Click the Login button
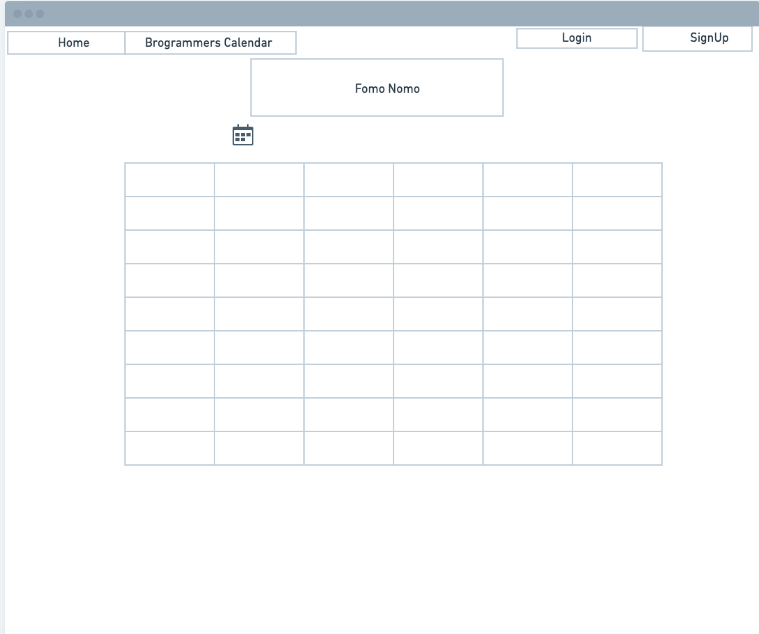The image size is (759, 634). point(577,38)
